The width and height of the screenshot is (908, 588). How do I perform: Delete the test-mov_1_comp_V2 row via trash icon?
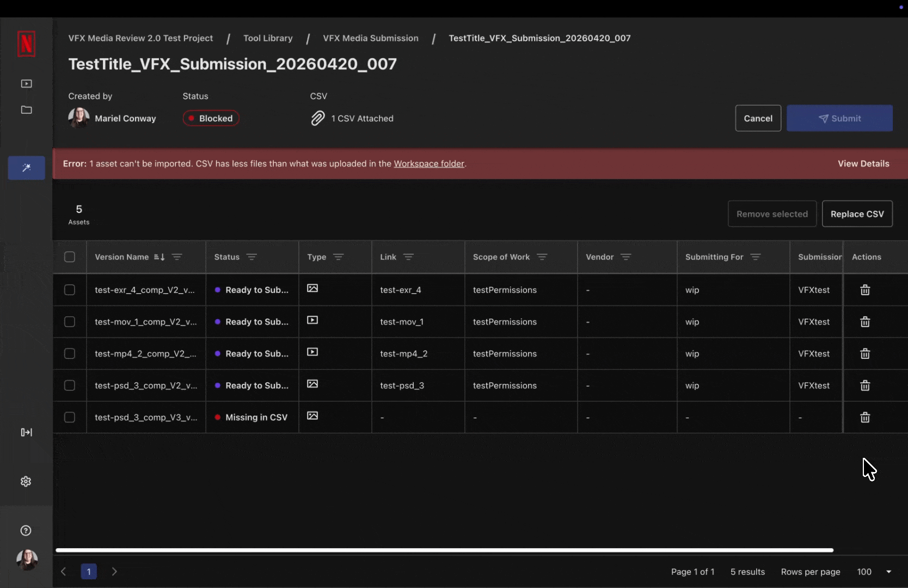(865, 322)
